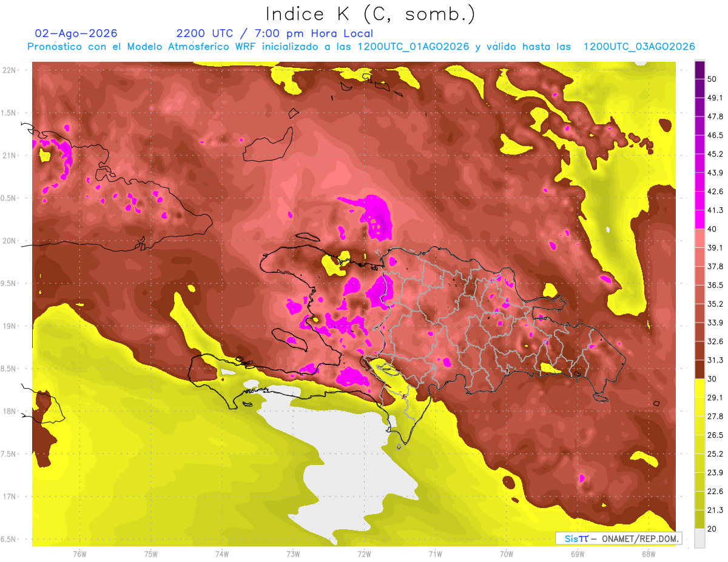
Task: Click the "68W" longitude axis label
Action: coord(649,554)
